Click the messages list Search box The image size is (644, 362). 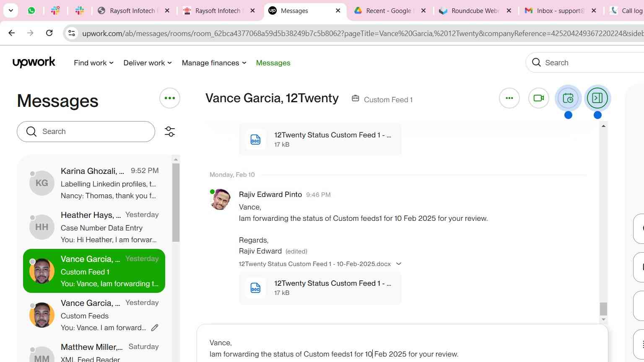pos(86,132)
